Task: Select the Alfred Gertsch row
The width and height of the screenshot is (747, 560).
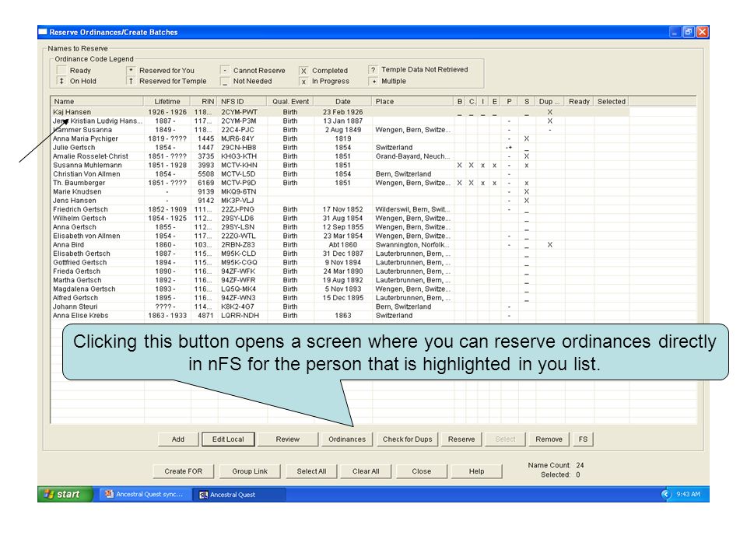Action: [340, 298]
